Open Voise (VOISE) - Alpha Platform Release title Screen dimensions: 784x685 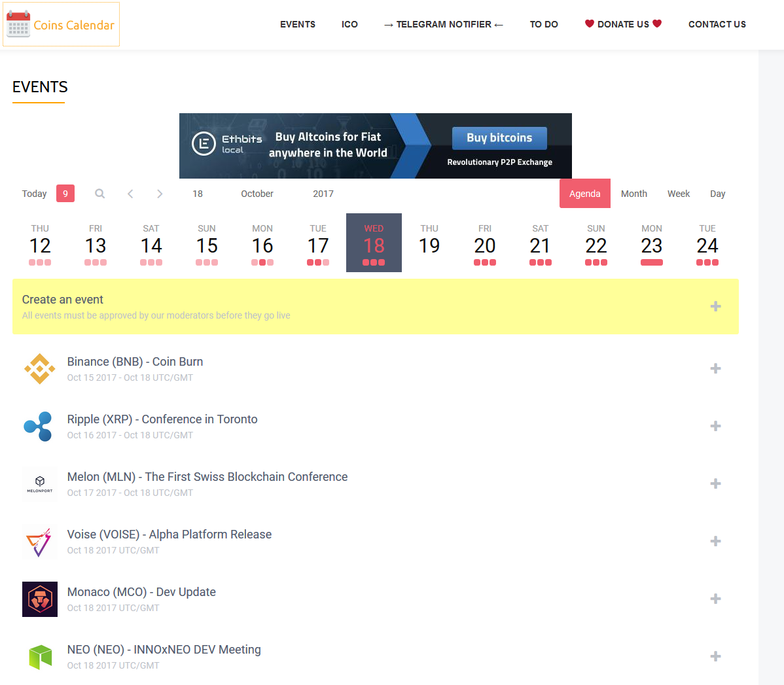(169, 534)
